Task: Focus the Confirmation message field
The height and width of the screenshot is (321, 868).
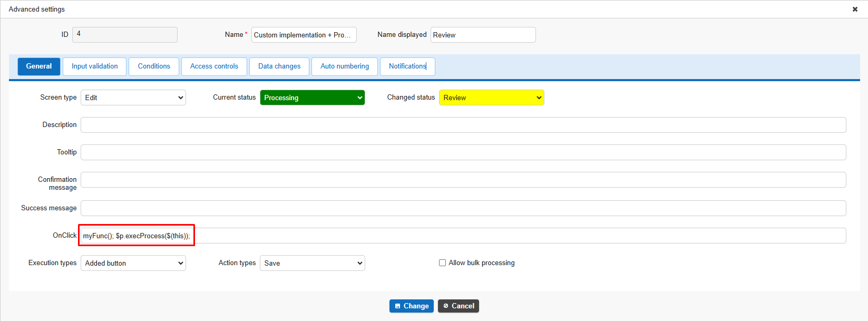Action: [x=463, y=180]
